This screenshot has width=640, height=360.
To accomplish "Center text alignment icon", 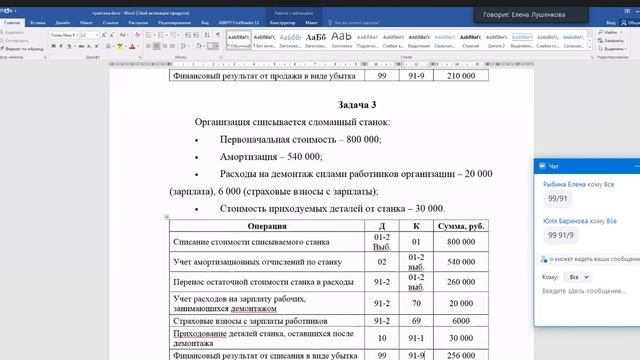I will click(157, 46).
